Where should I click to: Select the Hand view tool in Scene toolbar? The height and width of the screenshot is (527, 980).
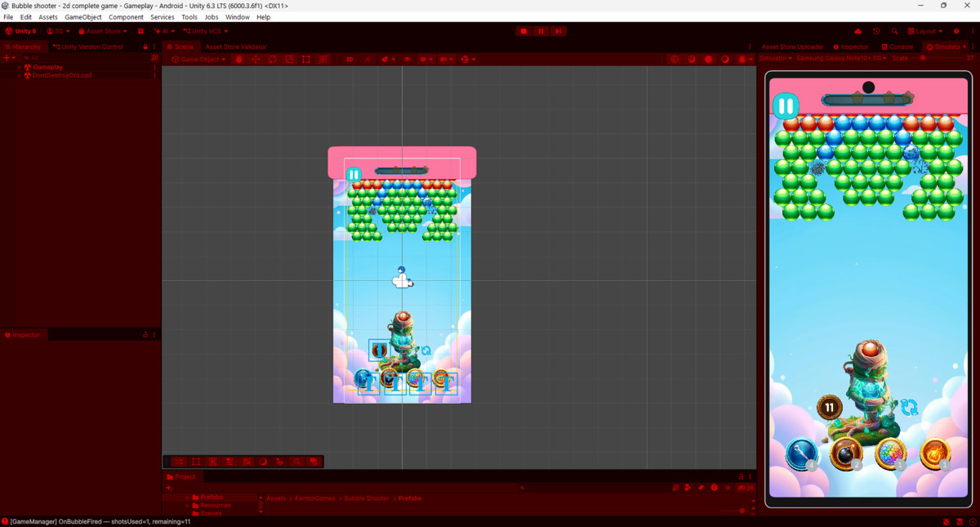[239, 59]
